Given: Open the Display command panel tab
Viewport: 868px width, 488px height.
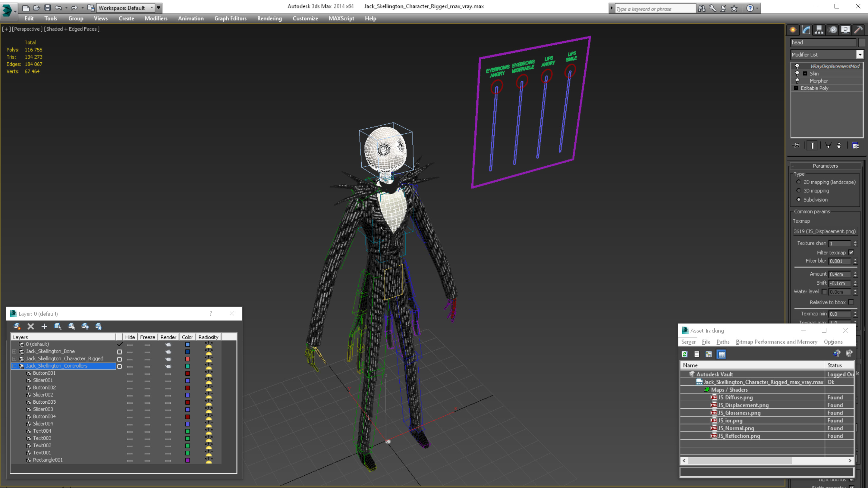Looking at the screenshot, I should coord(845,30).
